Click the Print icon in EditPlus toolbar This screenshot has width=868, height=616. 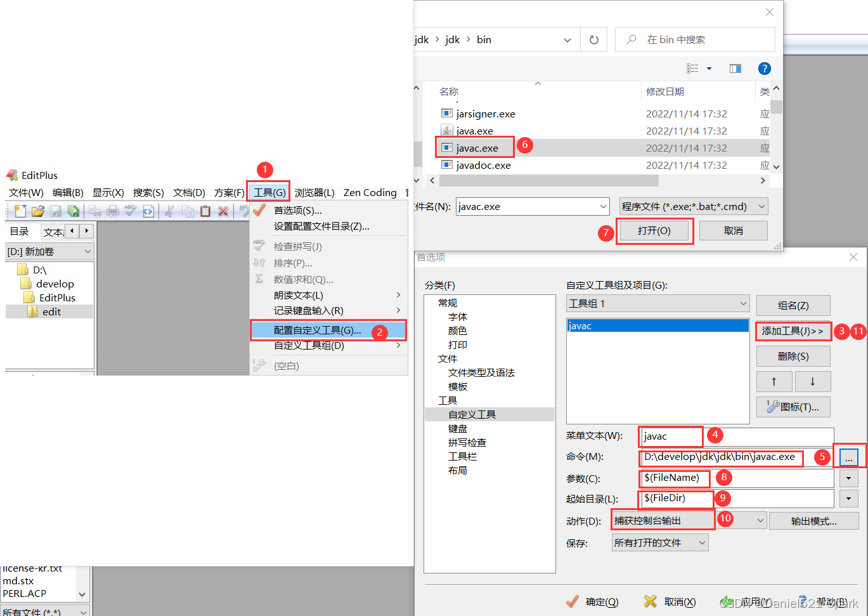pos(113,211)
